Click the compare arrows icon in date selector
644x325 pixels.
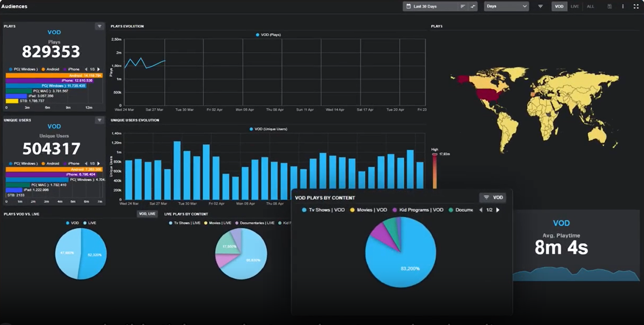(473, 6)
